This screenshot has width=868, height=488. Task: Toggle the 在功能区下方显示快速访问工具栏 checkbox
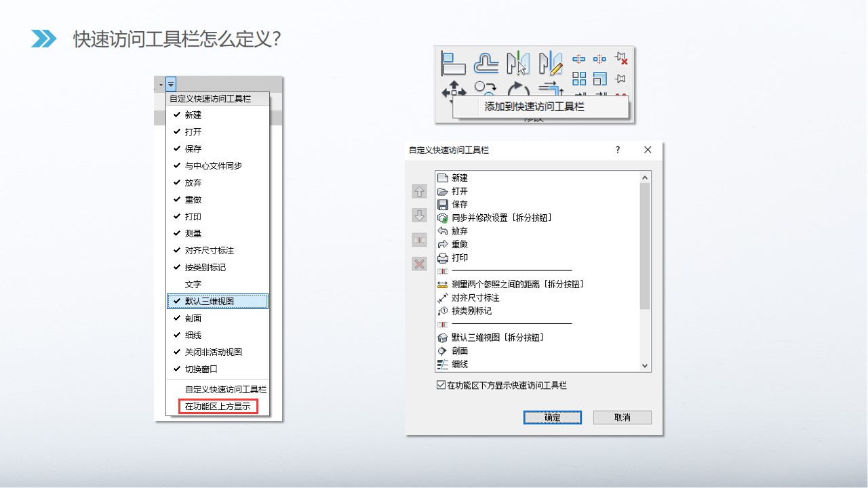(x=441, y=386)
